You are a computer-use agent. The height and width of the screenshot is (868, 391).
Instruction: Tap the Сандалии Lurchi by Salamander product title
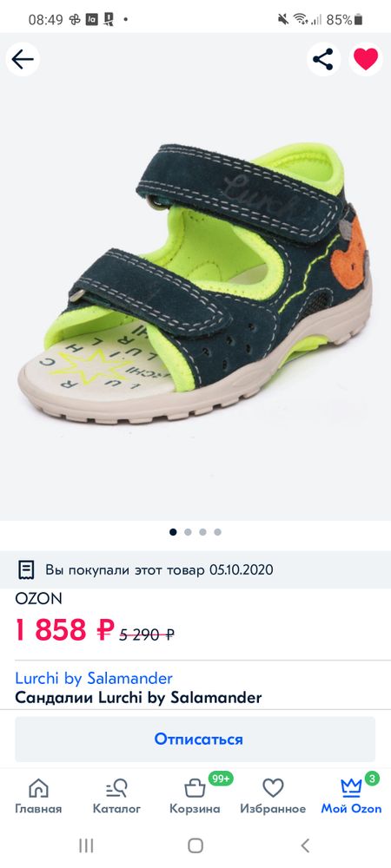[138, 698]
